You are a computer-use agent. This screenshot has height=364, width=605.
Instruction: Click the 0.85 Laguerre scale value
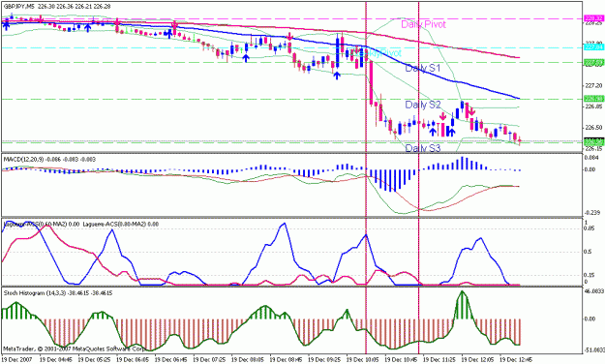pos(590,228)
